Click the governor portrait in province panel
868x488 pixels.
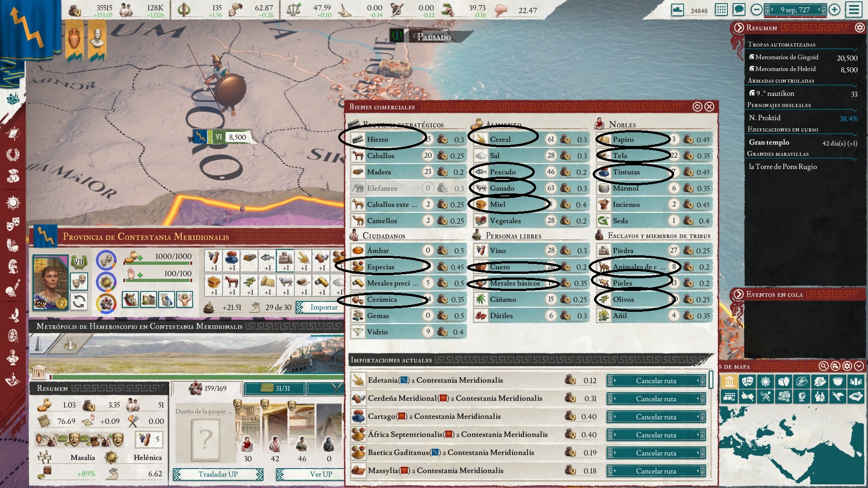[x=50, y=282]
